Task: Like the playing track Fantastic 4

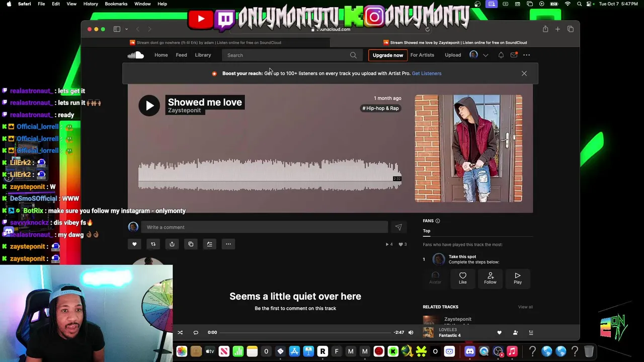Action: [x=499, y=332]
